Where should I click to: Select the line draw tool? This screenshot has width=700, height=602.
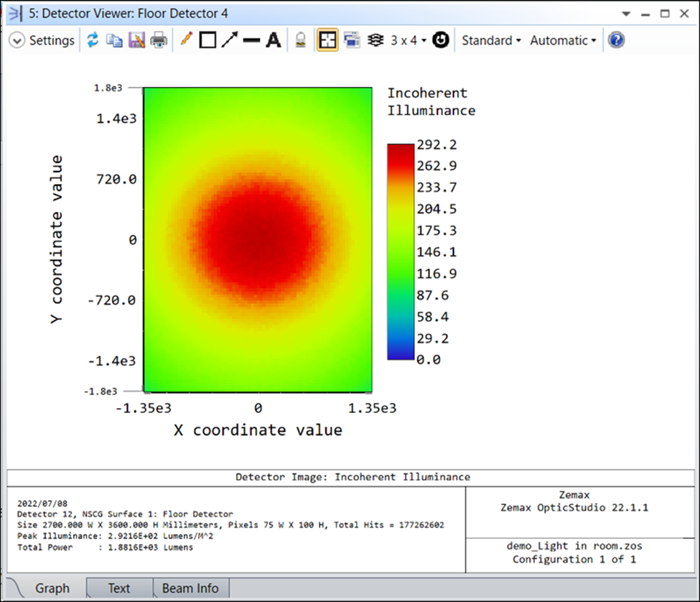pyautogui.click(x=251, y=40)
